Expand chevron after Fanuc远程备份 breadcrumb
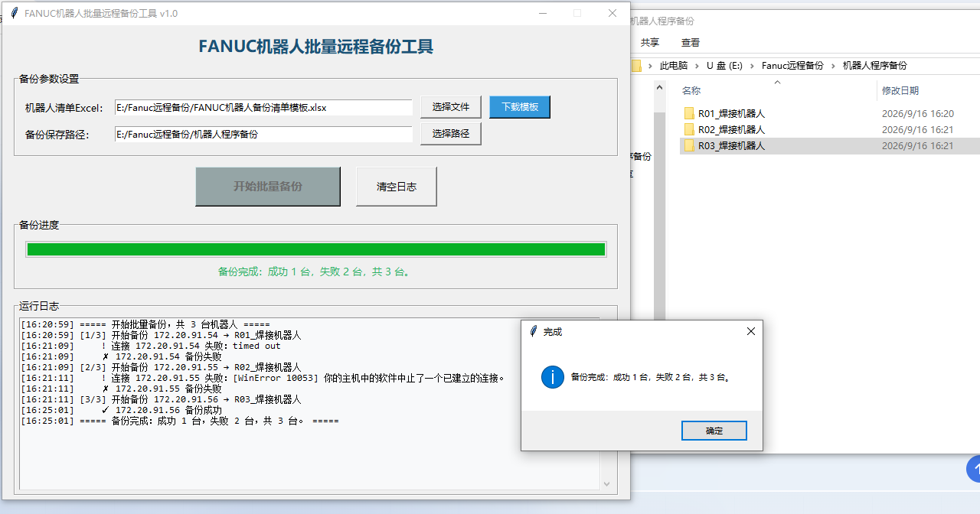The width and height of the screenshot is (980, 514). pos(833,66)
